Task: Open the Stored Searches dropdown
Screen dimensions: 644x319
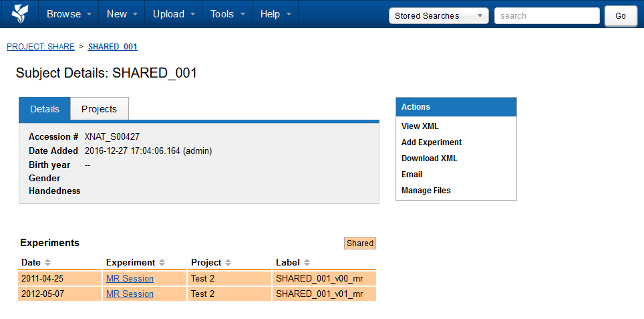Action: (438, 16)
